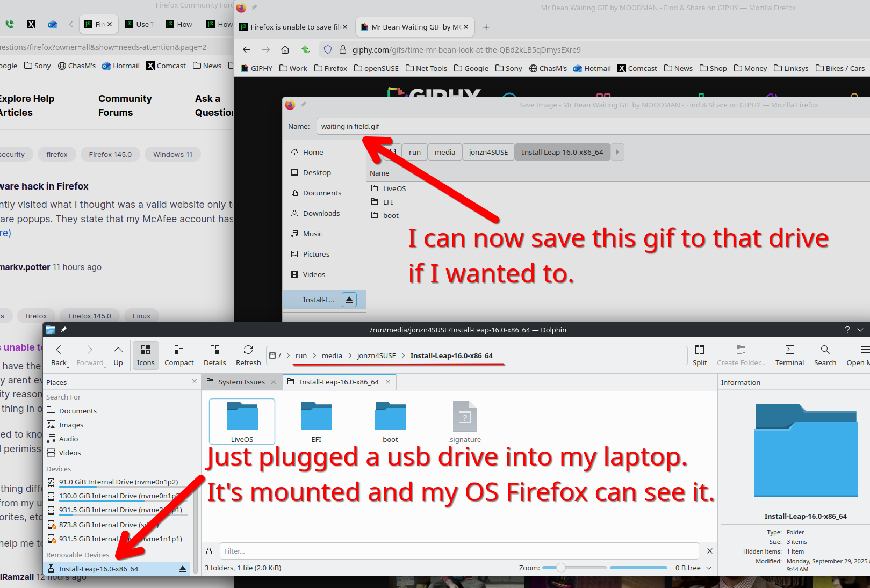
Task: Open Search in Dolphin toolbar
Action: tap(825, 355)
